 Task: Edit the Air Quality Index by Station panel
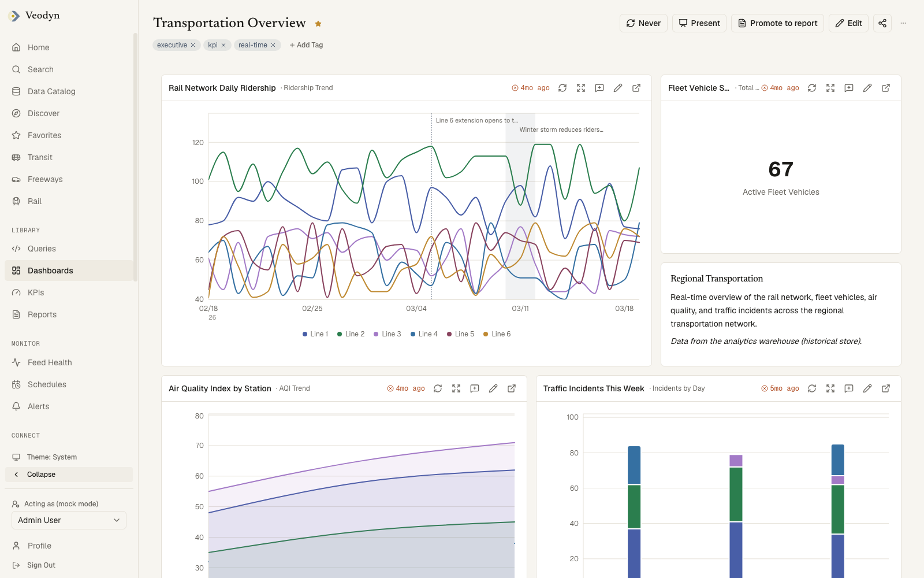493,388
